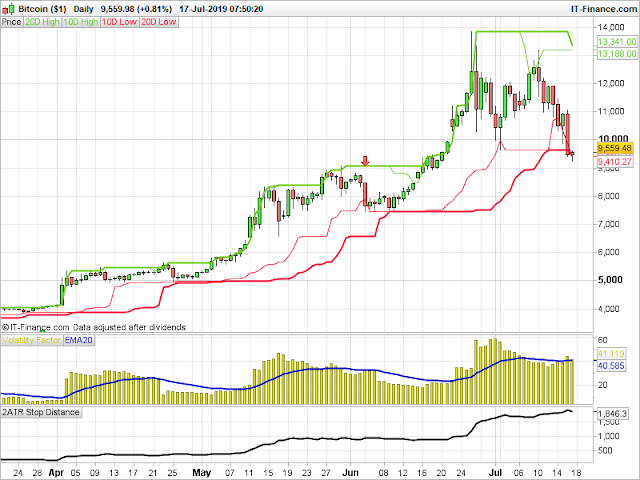Click the 13,341.00 green price tag
The height and width of the screenshot is (480, 640).
[617, 42]
